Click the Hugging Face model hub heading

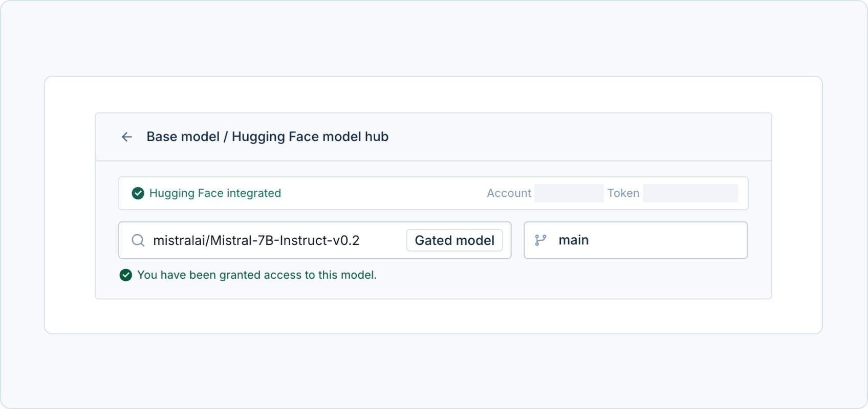pyautogui.click(x=310, y=137)
